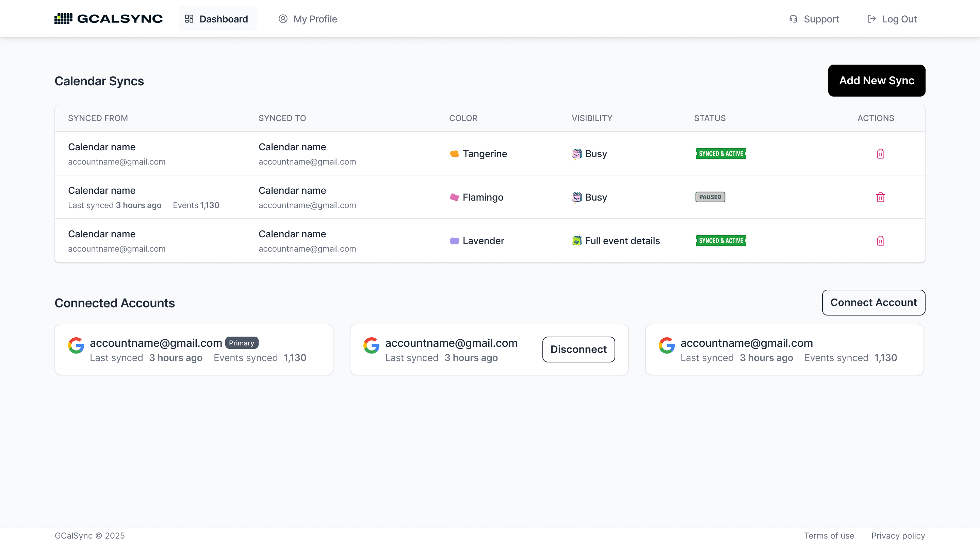Click the Lavender color swatch

[454, 241]
